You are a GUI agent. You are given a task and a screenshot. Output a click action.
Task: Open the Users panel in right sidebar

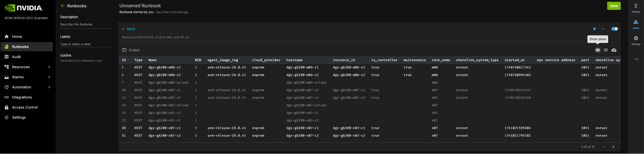[636, 24]
